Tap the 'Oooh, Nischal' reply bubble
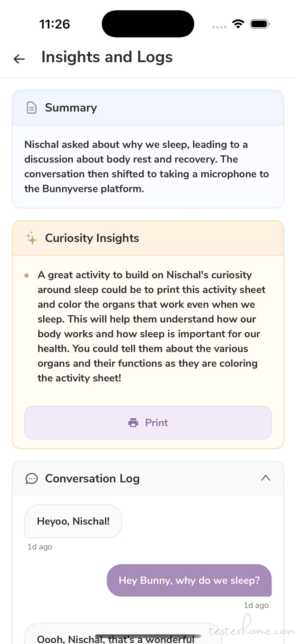 [123, 634]
